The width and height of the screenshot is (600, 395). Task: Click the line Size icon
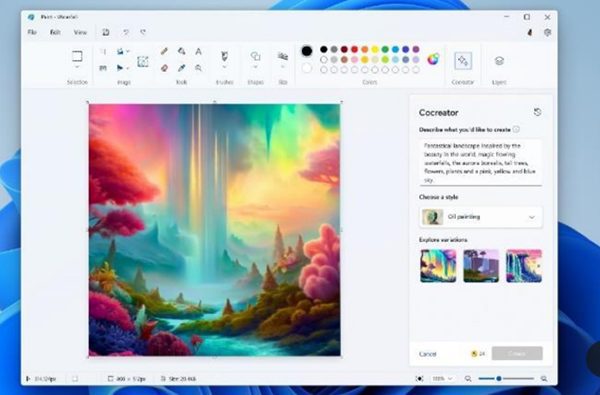coord(283,56)
